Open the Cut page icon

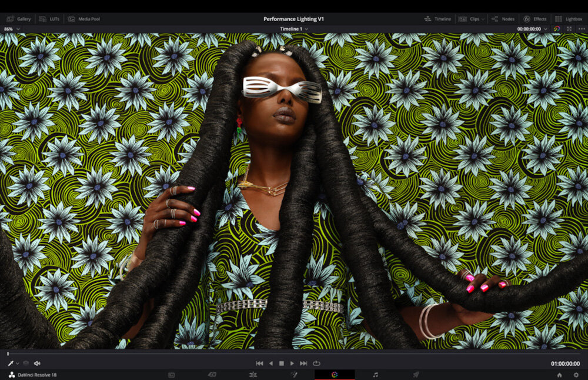pos(212,375)
